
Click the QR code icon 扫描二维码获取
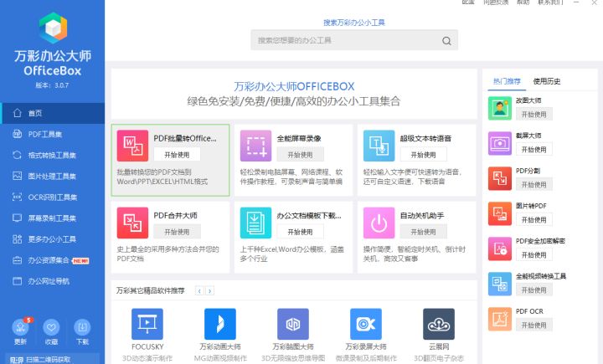17,360
